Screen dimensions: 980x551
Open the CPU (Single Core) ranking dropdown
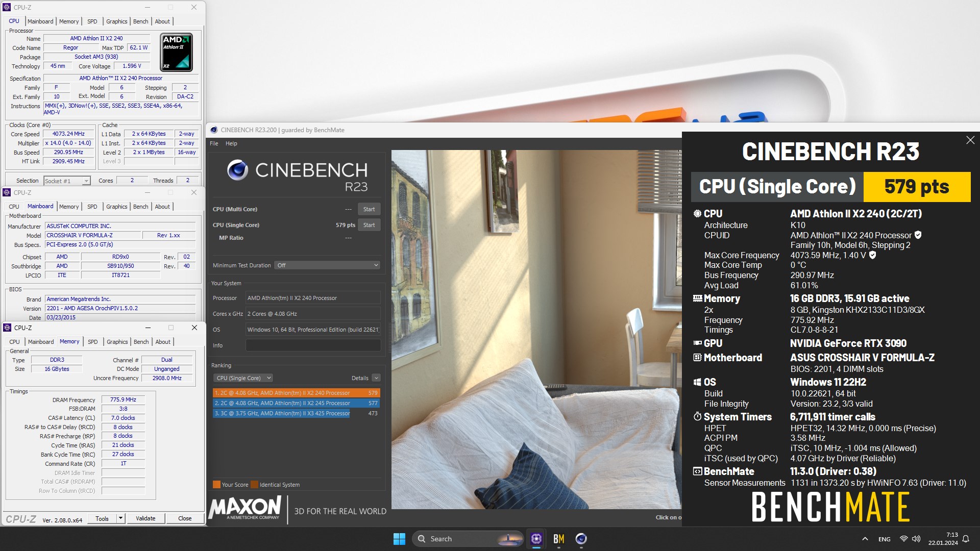point(243,378)
